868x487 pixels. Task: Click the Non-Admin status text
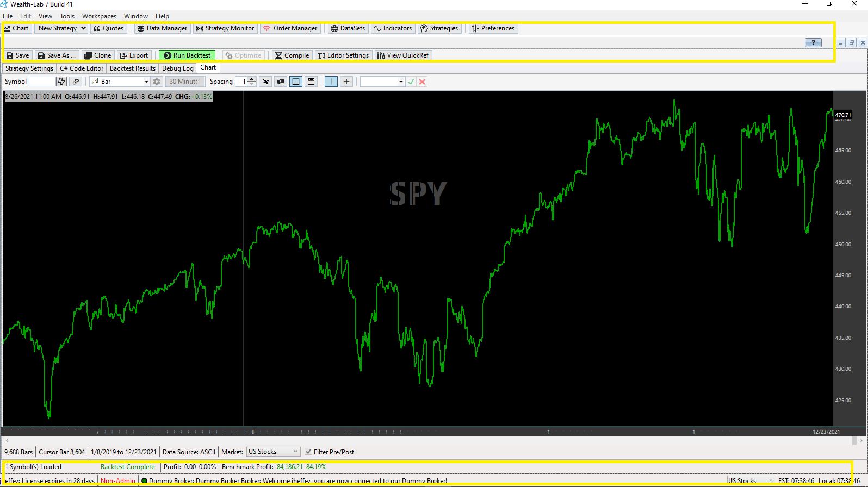click(x=118, y=481)
